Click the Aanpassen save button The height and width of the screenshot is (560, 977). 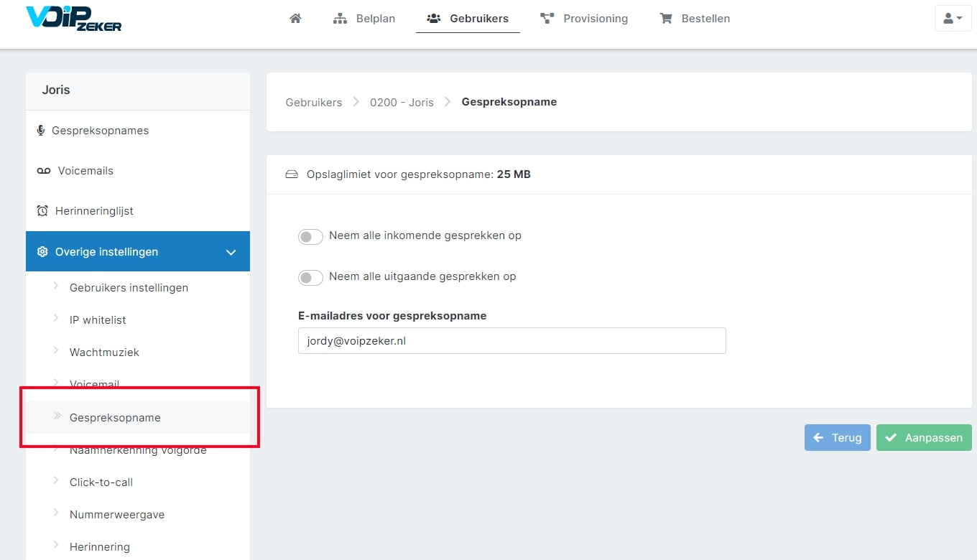[x=924, y=437]
